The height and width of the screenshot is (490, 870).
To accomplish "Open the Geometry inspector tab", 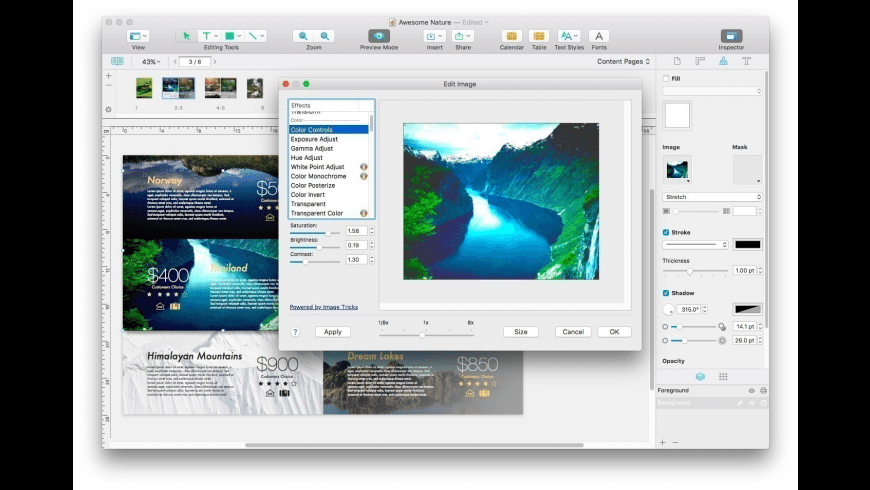I will 700,61.
